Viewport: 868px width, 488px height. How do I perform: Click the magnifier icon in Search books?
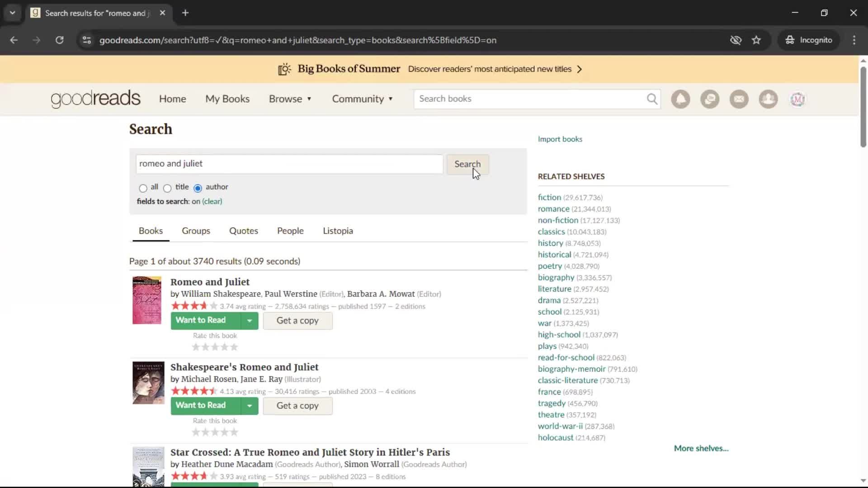pos(652,99)
